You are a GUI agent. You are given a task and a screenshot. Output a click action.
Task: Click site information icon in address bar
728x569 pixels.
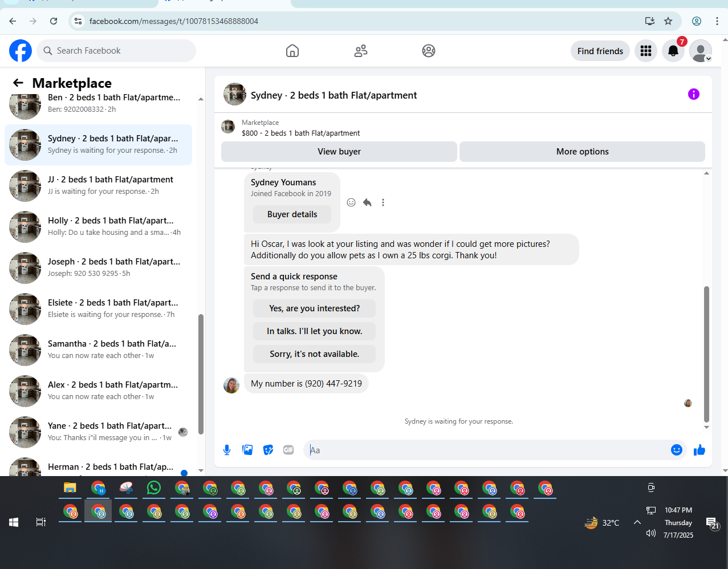tap(79, 21)
